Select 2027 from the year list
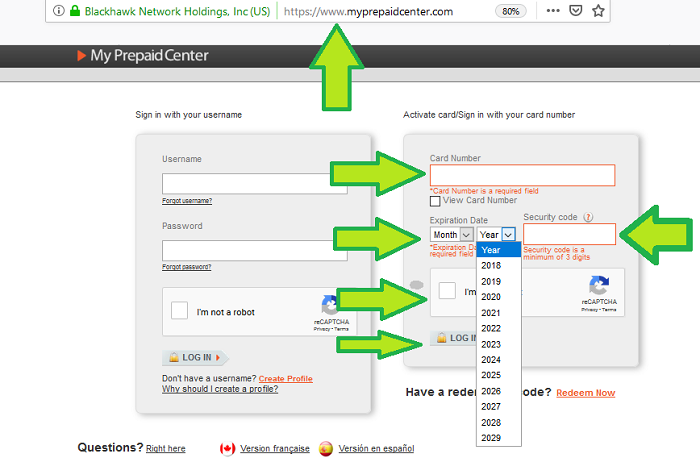The image size is (700, 458). click(x=499, y=407)
